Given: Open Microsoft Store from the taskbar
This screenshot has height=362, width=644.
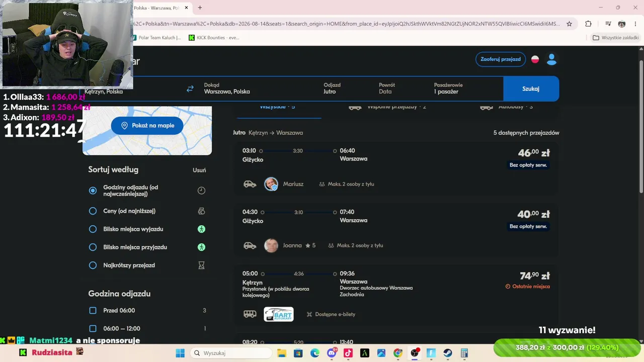Looking at the screenshot, I should click(298, 353).
